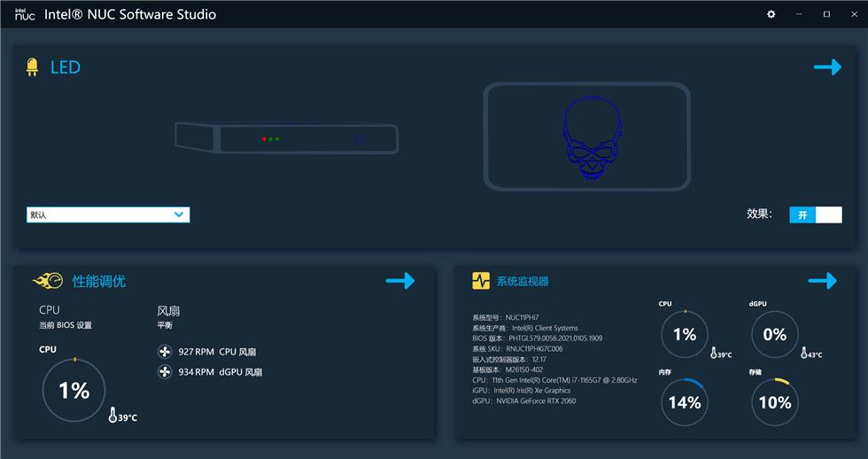This screenshot has height=459, width=868.
Task: Click the dGPU fan icon at 934 RPM
Action: tap(165, 371)
